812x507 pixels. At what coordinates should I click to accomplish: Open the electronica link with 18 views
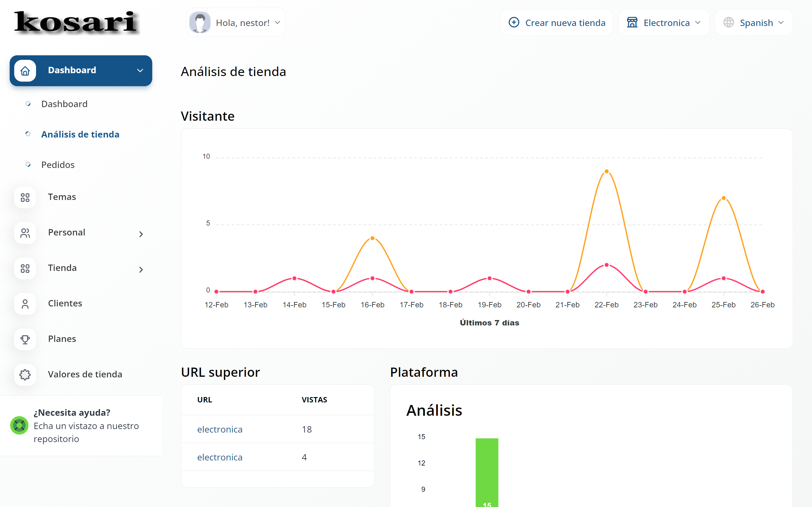219,429
